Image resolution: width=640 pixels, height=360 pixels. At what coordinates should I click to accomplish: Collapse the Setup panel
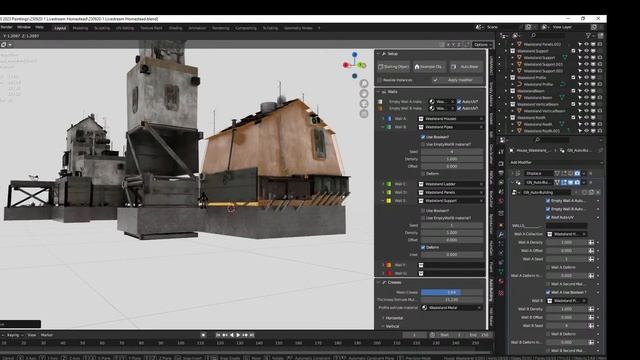point(378,54)
